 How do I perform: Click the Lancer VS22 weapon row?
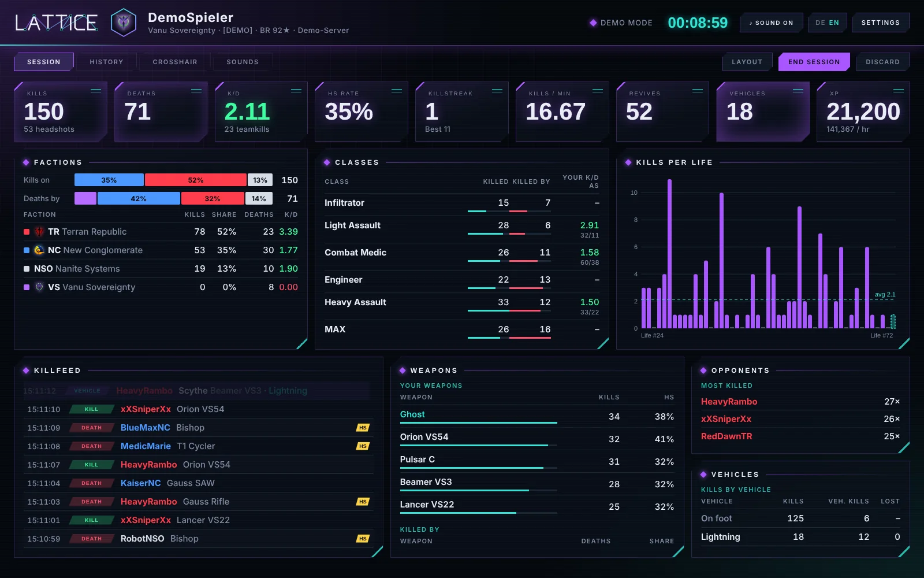click(x=537, y=507)
